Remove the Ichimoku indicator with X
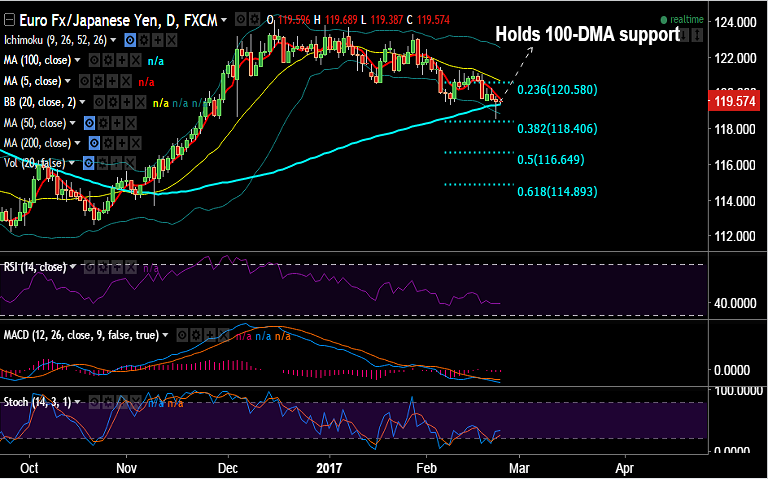The width and height of the screenshot is (768, 479). (x=171, y=40)
